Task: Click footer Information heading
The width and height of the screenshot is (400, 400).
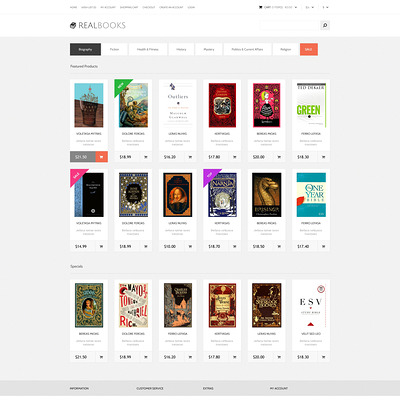Action: [79, 388]
